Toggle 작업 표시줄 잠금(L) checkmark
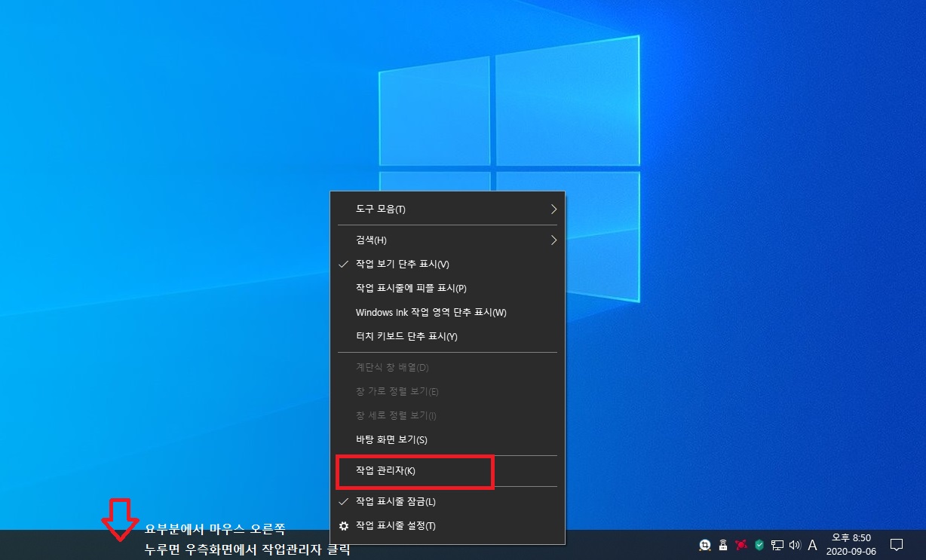 tap(448, 501)
